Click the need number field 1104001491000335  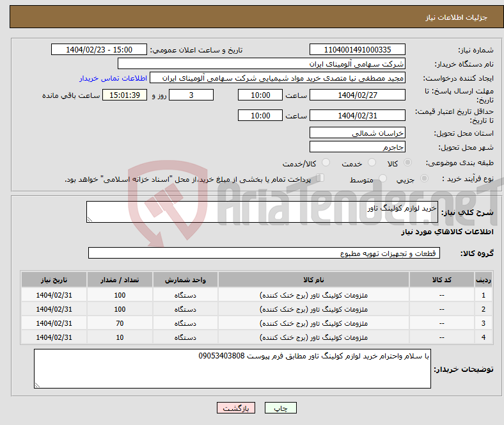click(358, 49)
